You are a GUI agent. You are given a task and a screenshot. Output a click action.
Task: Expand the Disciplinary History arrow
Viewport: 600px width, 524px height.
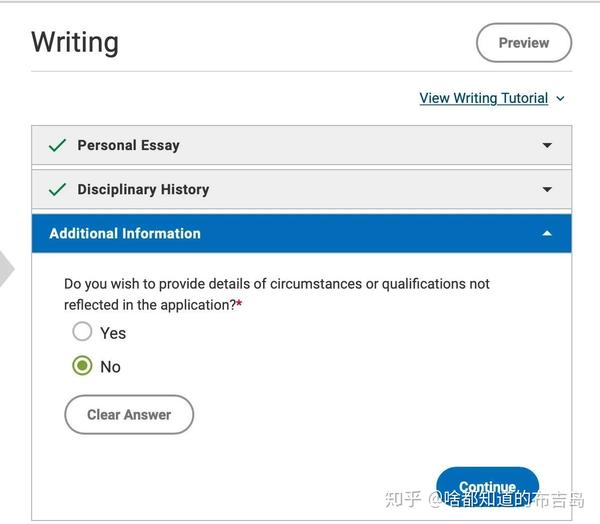pyautogui.click(x=547, y=189)
